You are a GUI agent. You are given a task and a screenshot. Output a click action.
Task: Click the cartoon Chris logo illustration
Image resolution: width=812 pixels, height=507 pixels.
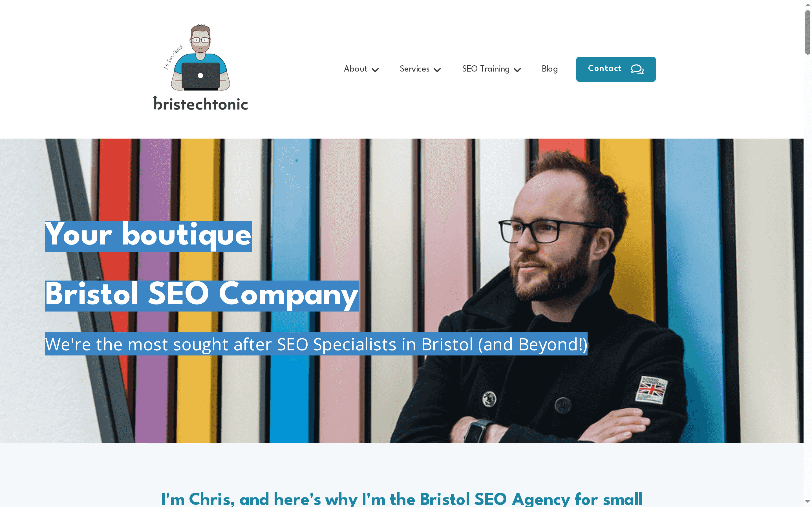(x=200, y=57)
